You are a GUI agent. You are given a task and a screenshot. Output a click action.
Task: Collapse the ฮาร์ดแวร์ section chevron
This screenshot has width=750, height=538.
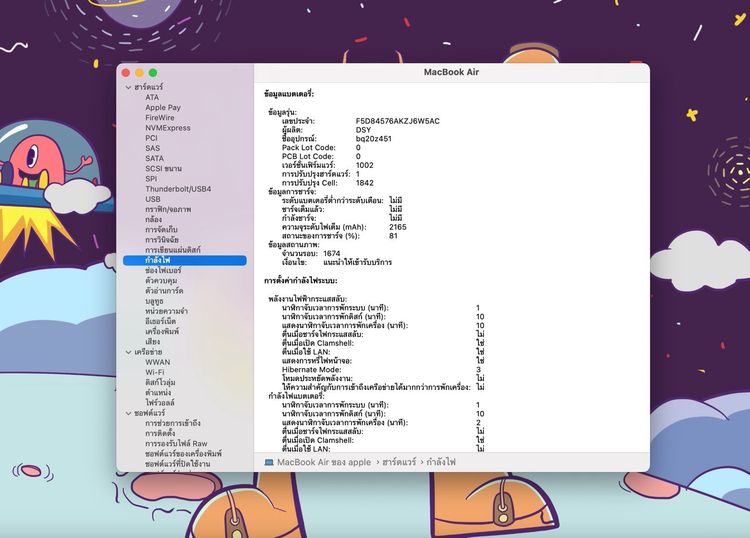pyautogui.click(x=128, y=87)
